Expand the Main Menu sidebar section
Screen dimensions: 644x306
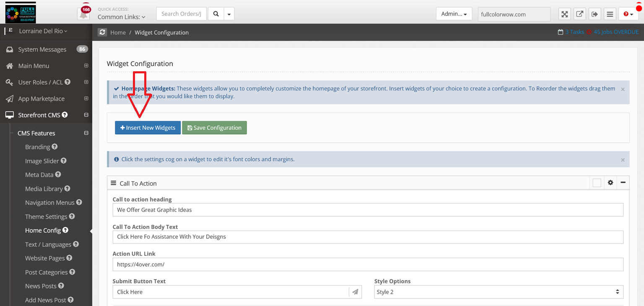pyautogui.click(x=86, y=66)
